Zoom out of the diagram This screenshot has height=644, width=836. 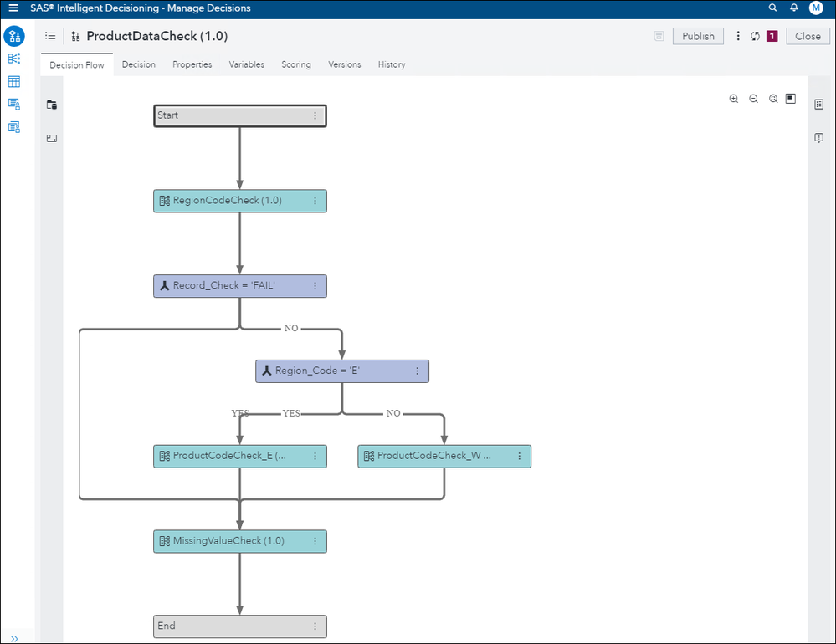[753, 99]
